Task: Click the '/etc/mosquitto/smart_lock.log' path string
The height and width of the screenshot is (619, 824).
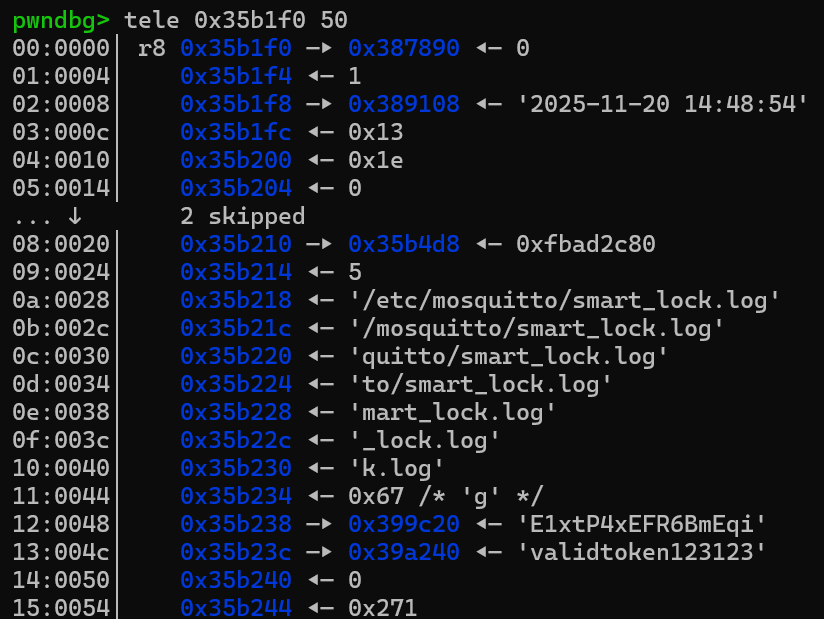Action: [x=564, y=299]
